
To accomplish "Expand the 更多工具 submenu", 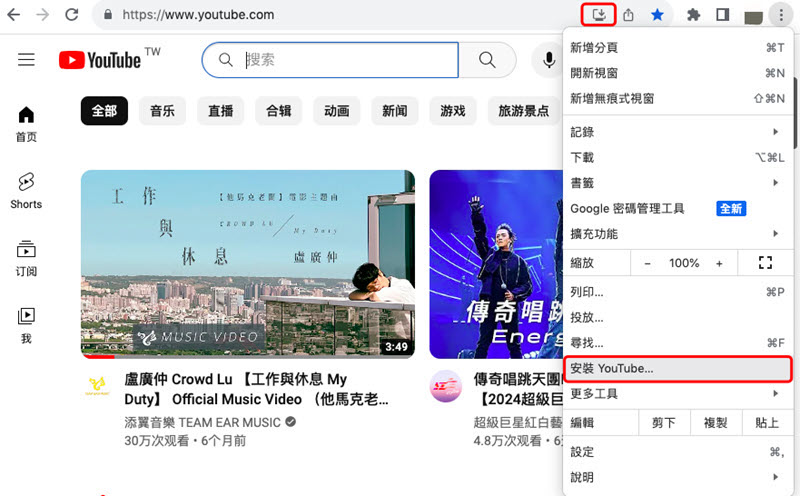I will point(678,393).
